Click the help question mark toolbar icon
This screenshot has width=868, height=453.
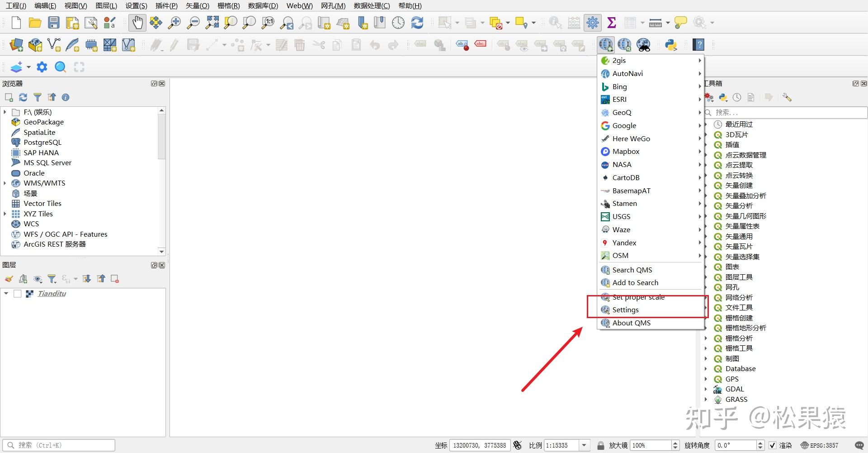tap(699, 45)
